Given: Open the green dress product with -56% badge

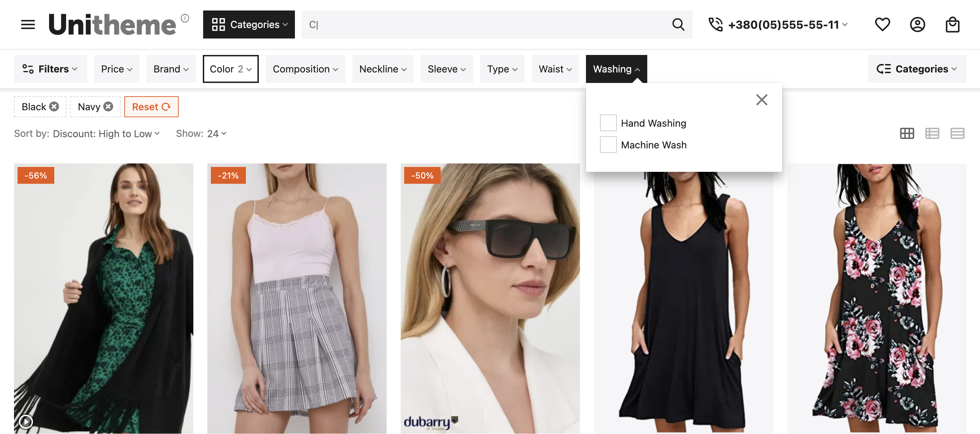Looking at the screenshot, I should coord(103,299).
